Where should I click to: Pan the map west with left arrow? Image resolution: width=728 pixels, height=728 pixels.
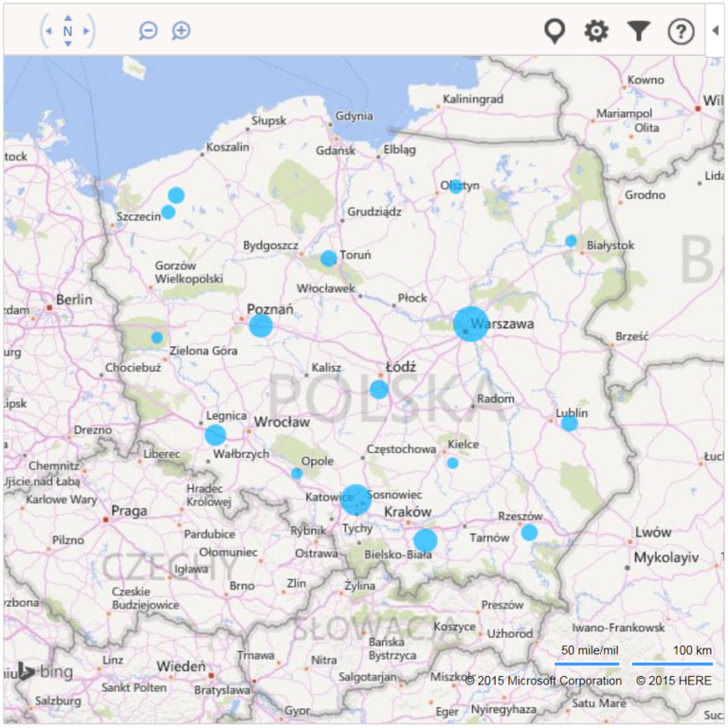(47, 31)
